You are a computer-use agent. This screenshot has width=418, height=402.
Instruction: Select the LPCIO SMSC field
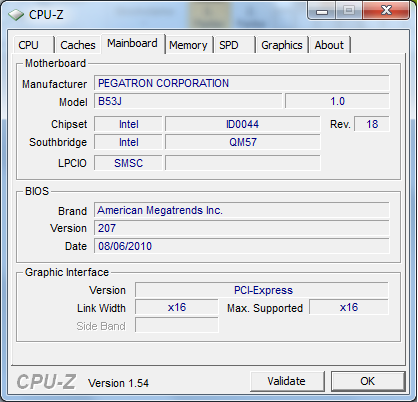point(128,163)
